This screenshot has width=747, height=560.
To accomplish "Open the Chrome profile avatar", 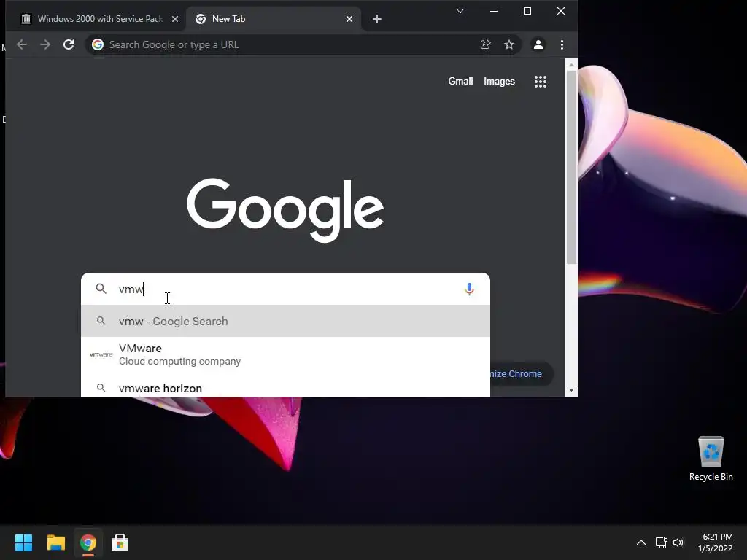I will pos(538,44).
